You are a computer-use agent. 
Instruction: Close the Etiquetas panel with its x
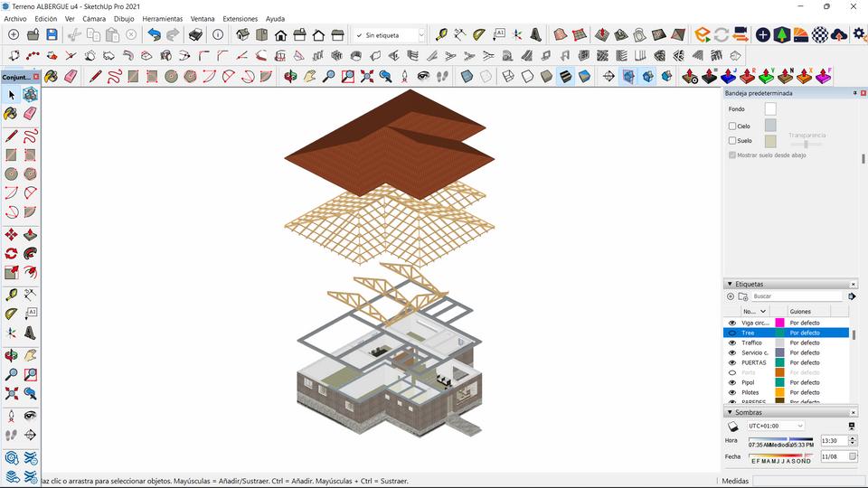(x=853, y=284)
